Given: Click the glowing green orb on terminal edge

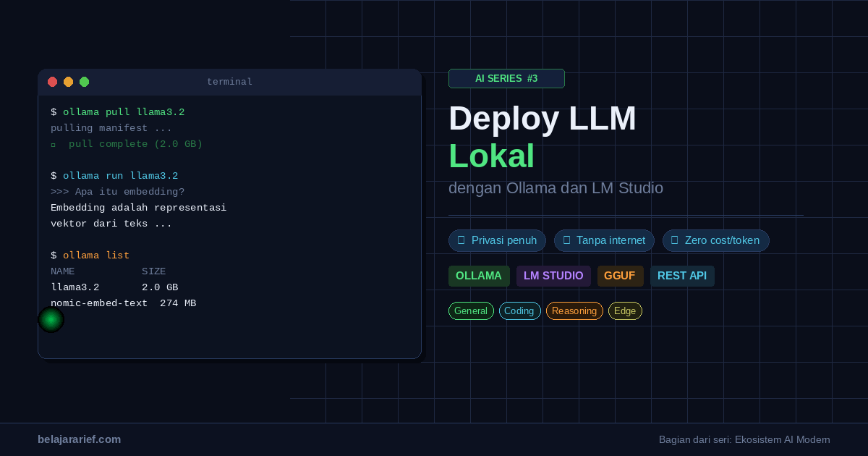Looking at the screenshot, I should 51,319.
